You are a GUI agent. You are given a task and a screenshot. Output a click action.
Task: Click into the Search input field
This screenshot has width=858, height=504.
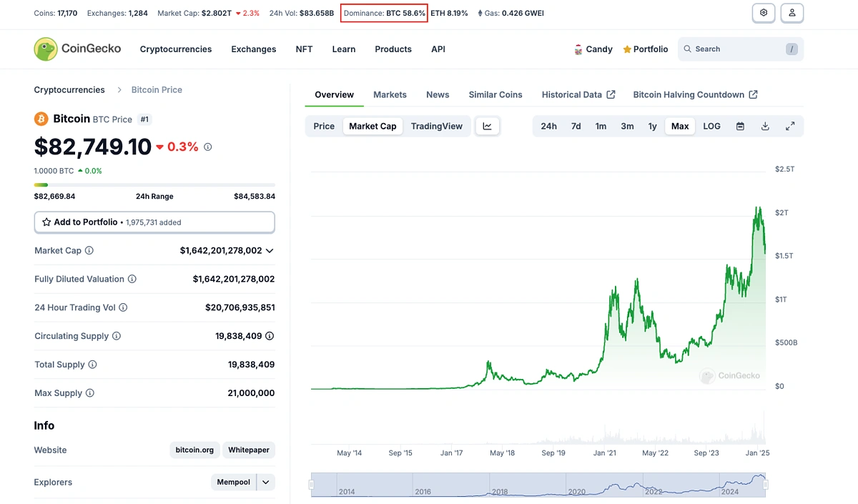click(x=741, y=49)
